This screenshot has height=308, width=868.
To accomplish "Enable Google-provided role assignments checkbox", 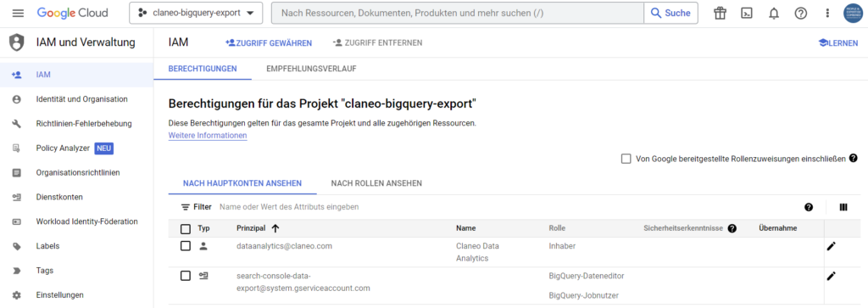I will (626, 159).
